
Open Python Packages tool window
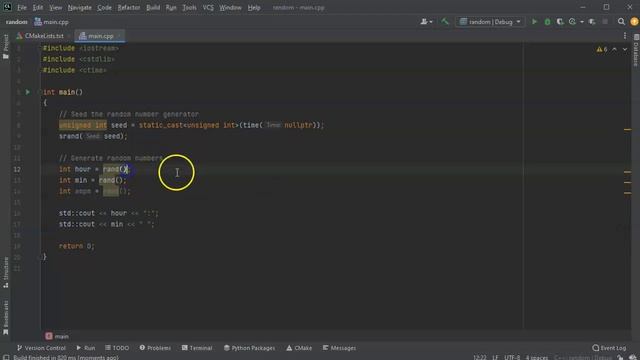coord(249,348)
